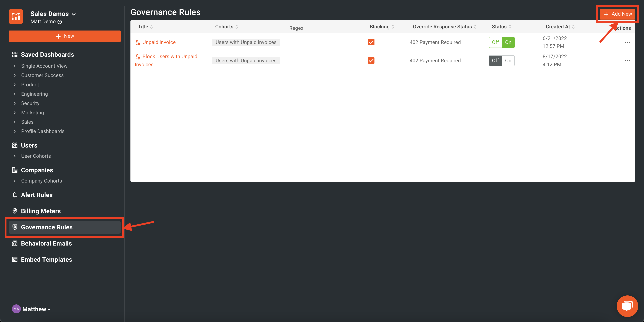Expand Company Cohorts list
The height and width of the screenshot is (322, 644).
pyautogui.click(x=15, y=181)
